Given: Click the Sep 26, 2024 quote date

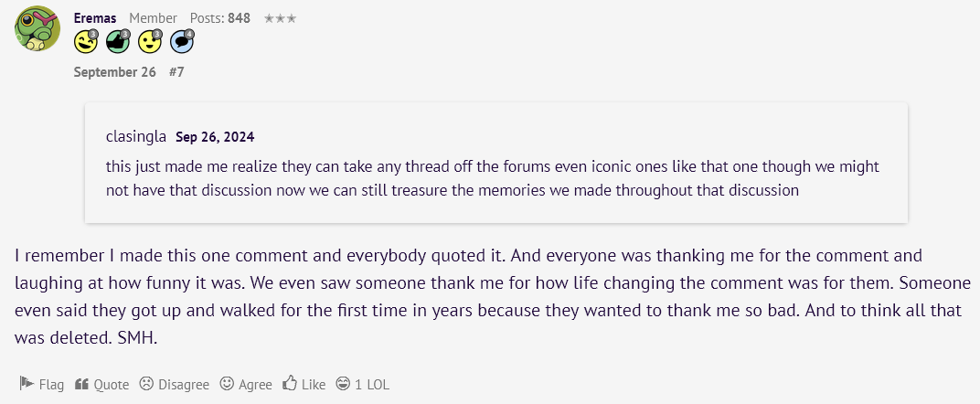Looking at the screenshot, I should (x=215, y=137).
